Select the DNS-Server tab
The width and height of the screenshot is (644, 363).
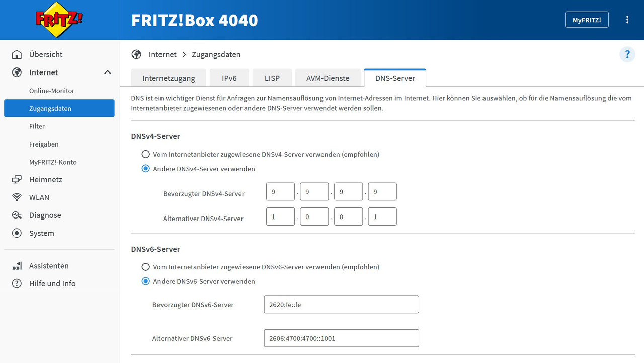(395, 78)
